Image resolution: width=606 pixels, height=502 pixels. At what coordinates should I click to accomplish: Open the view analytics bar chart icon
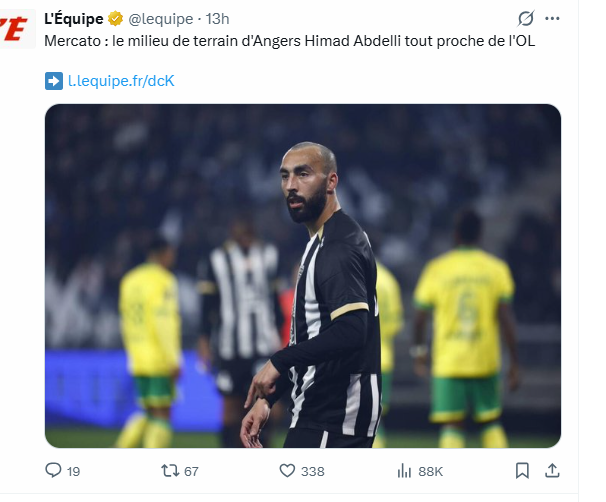404,470
